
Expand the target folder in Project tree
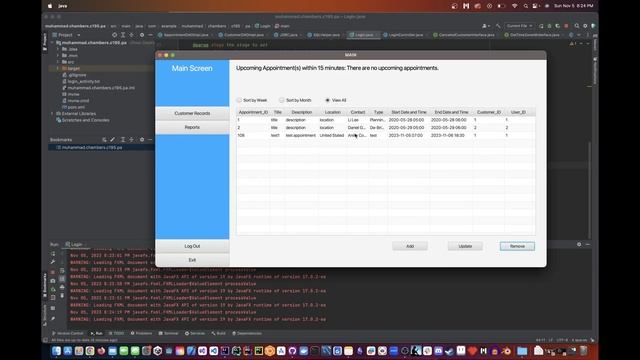[x=58, y=69]
